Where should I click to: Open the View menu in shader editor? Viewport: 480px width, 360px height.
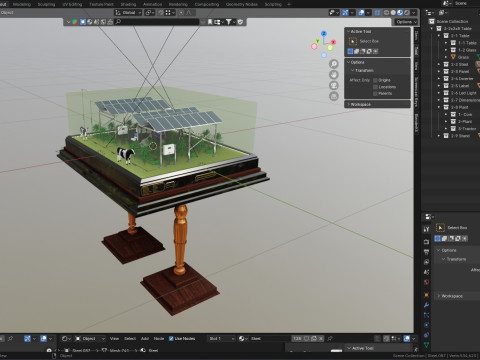tap(114, 338)
